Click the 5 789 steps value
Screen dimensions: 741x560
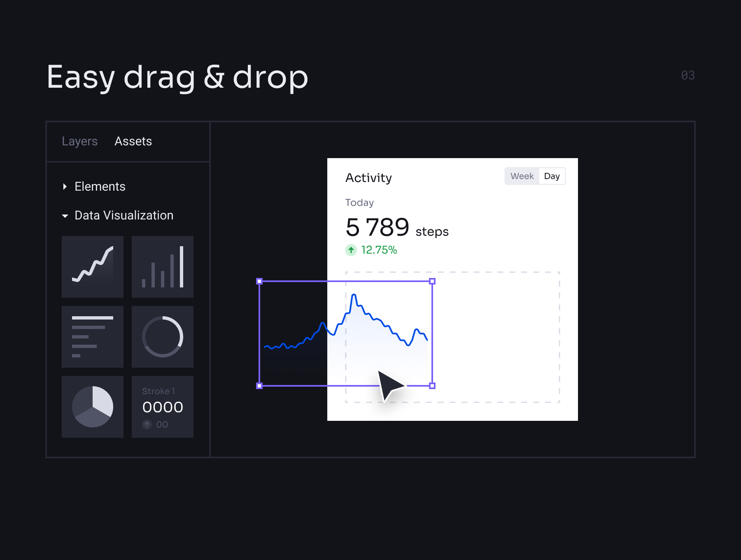tap(377, 227)
